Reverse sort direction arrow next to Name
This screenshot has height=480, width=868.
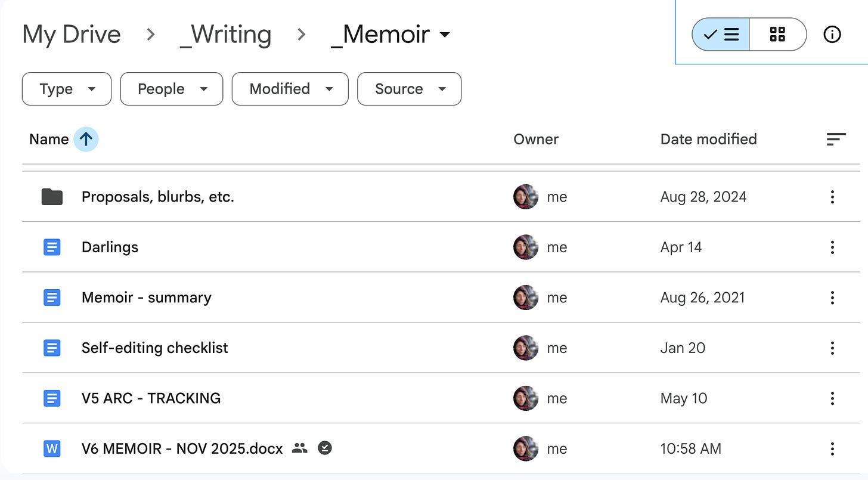[x=86, y=140]
